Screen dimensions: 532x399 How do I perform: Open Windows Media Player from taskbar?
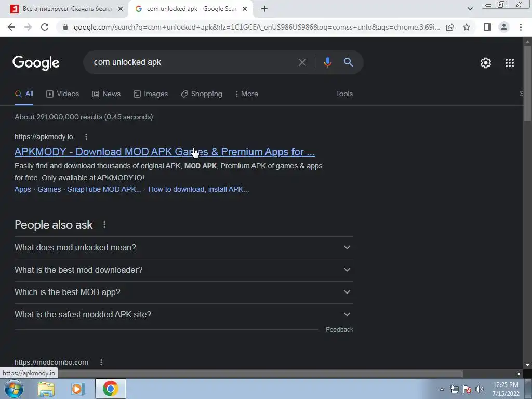click(x=78, y=389)
